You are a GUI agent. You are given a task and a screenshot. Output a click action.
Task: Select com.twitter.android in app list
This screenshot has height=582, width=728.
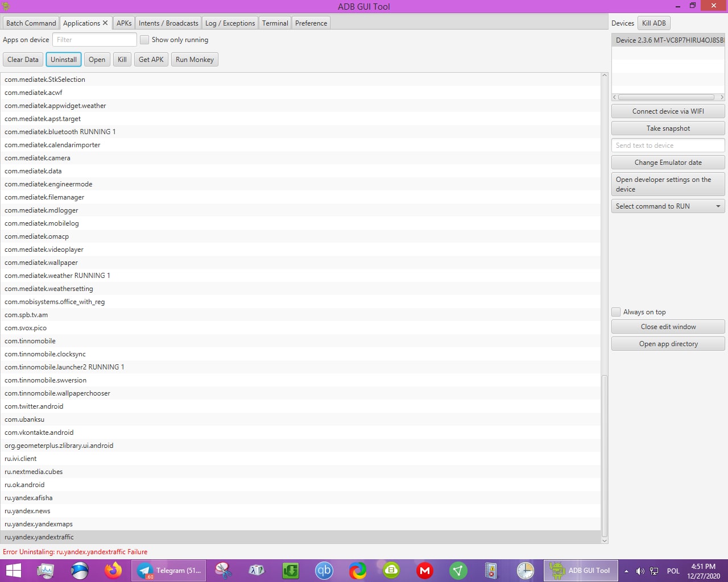click(300, 406)
